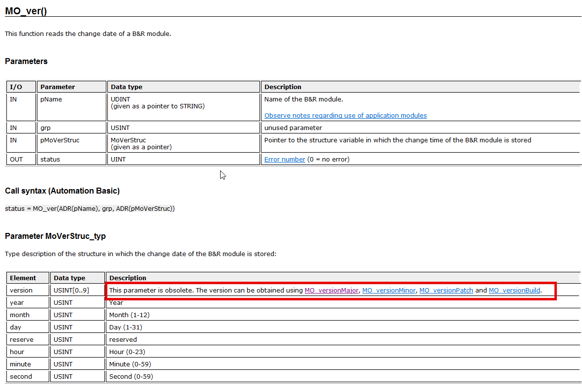Select the second element cell
Image resolution: width=582 pixels, height=392 pixels.
[x=28, y=376]
